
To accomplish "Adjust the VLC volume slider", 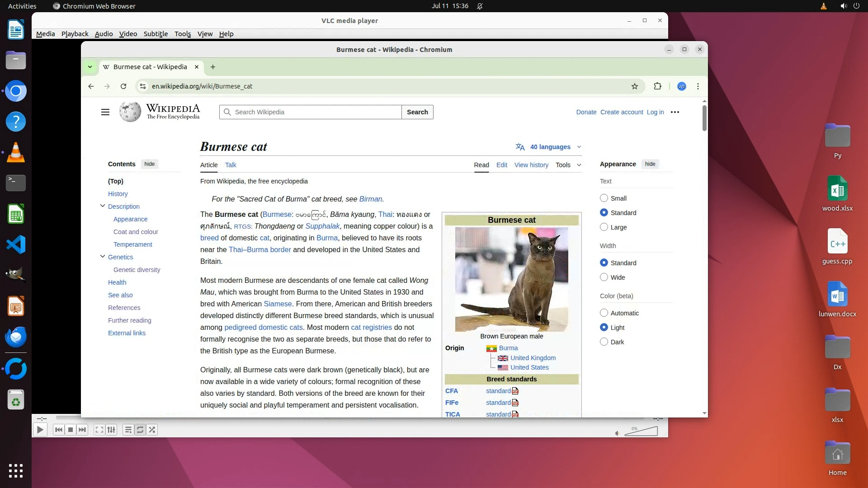I will pos(641,432).
